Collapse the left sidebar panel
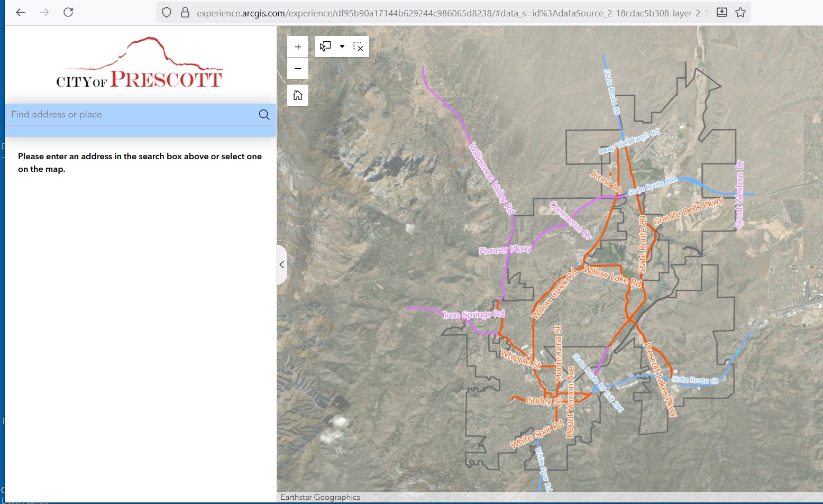The width and height of the screenshot is (823, 504). [x=281, y=264]
